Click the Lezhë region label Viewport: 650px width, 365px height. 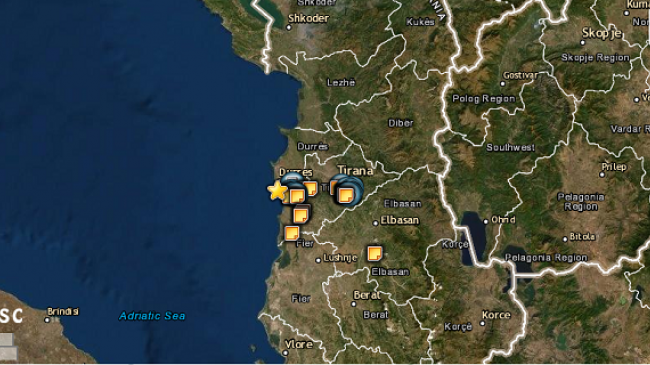point(341,83)
